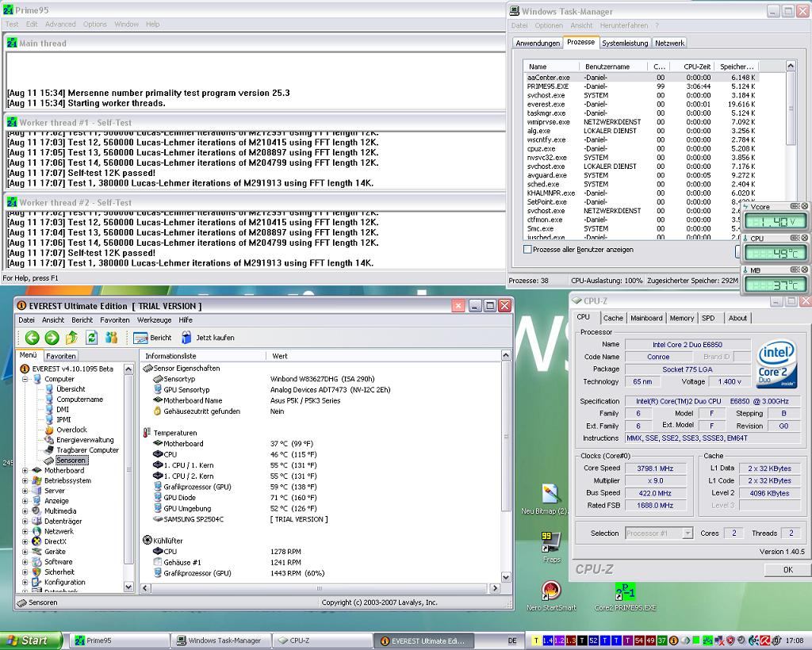This screenshot has height=650, width=812.
Task: Click OK button in CPU-Z
Action: [x=787, y=569]
